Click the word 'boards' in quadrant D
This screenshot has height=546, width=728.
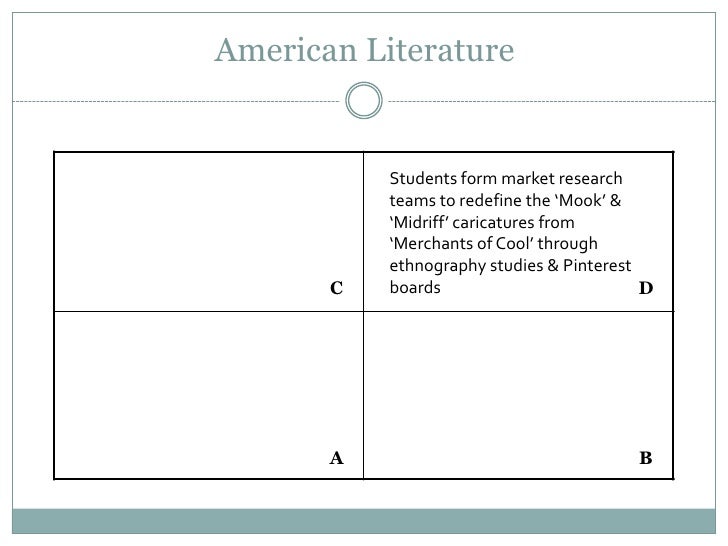tap(415, 287)
